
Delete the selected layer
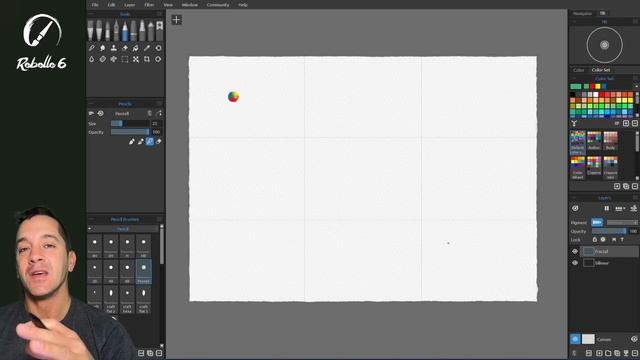(x=635, y=353)
